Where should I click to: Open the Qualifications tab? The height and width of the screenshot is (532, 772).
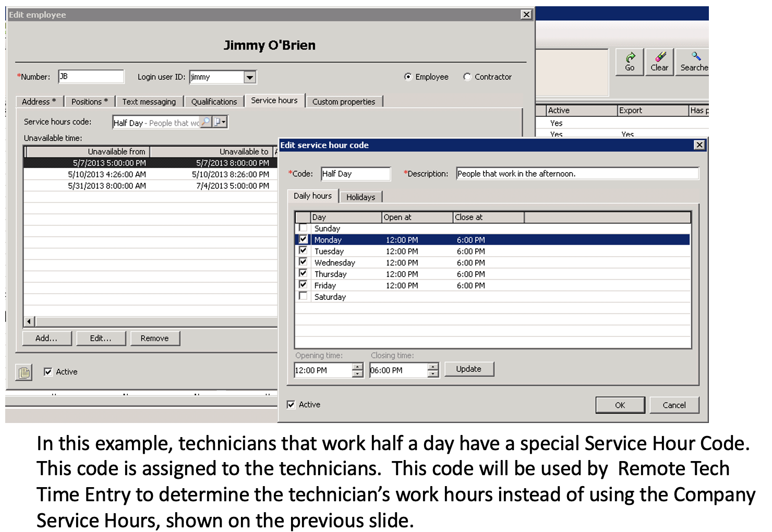214,101
